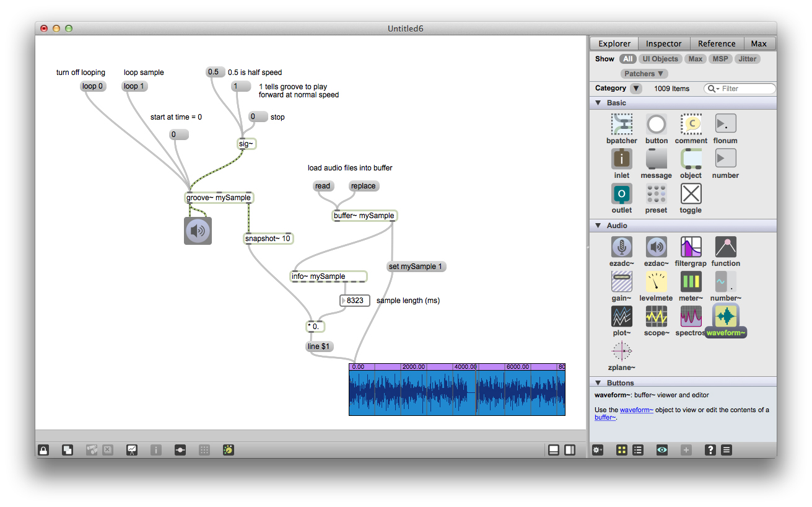The width and height of the screenshot is (812, 507).
Task: Choose the gain~ object icon
Action: [x=622, y=282]
